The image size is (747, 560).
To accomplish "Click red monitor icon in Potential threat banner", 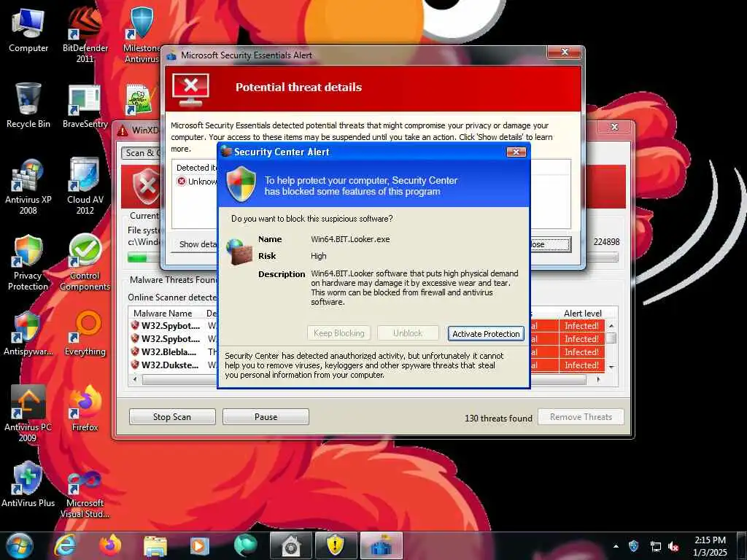I will pos(190,89).
